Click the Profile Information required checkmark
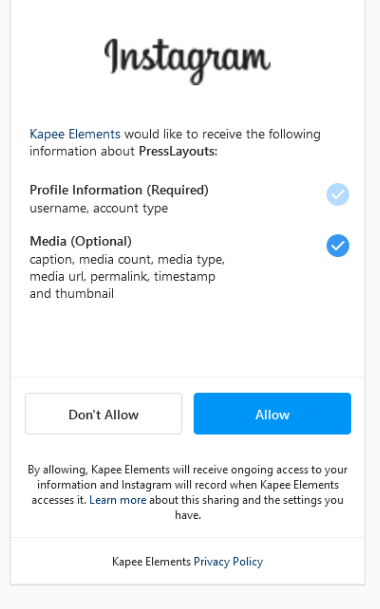Image resolution: width=380 pixels, height=609 pixels. [338, 194]
